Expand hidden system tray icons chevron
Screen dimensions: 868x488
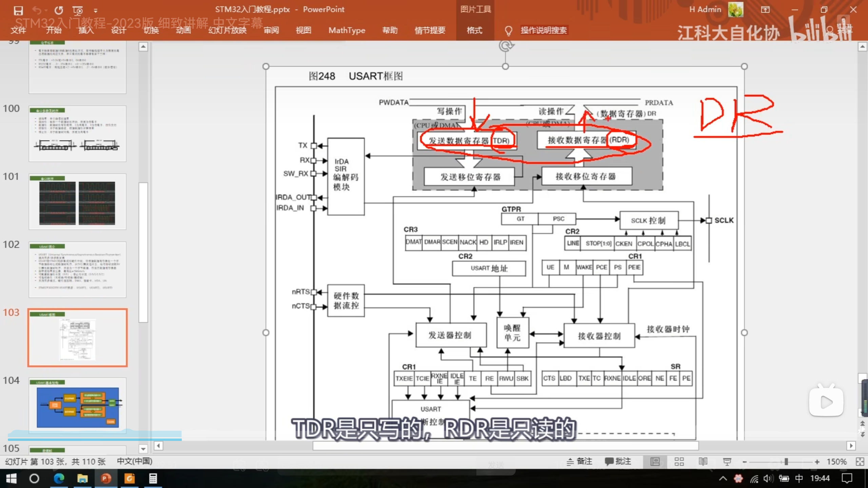point(723,479)
